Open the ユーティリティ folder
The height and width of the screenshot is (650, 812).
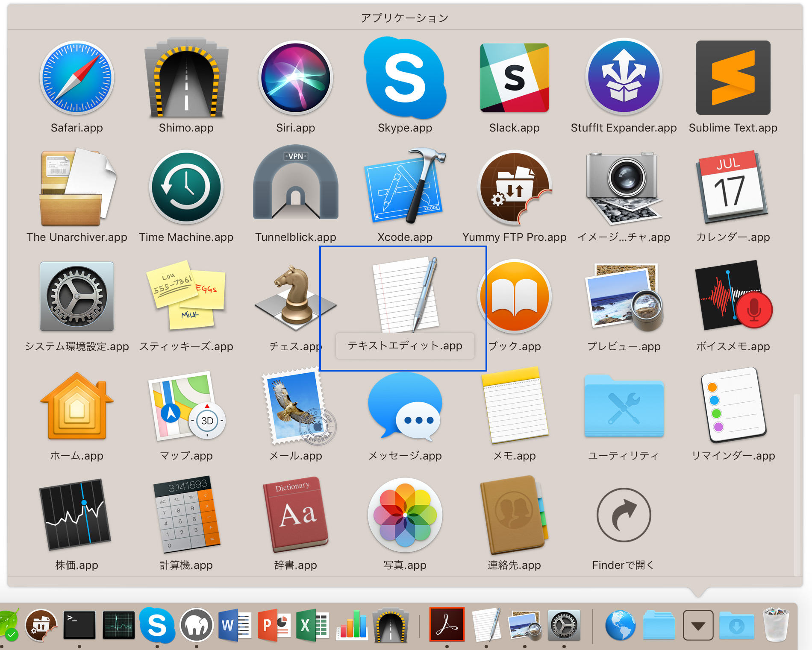coord(624,406)
